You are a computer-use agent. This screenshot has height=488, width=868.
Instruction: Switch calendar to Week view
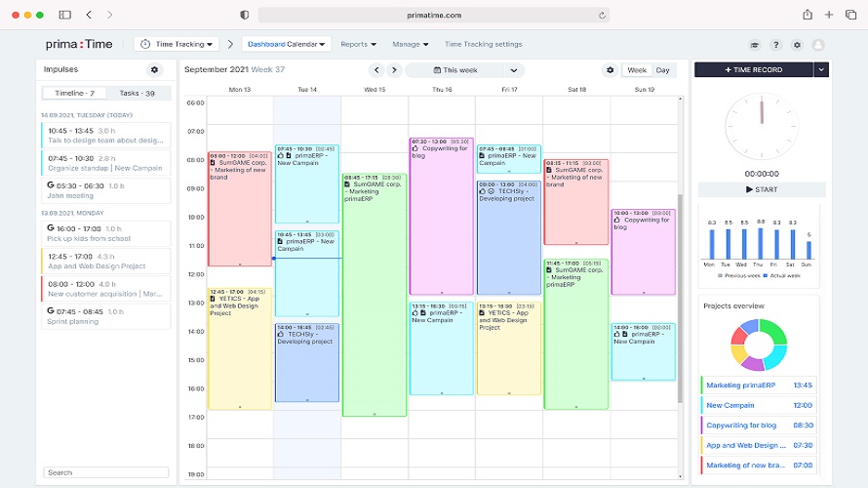637,70
